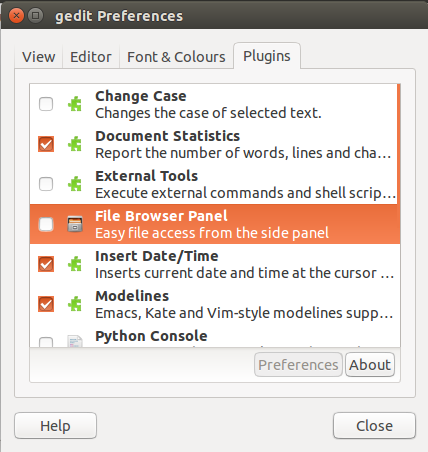Screen dimensions: 428x452
Task: Click the Modelines plugin puzzle icon
Action: [x=75, y=304]
